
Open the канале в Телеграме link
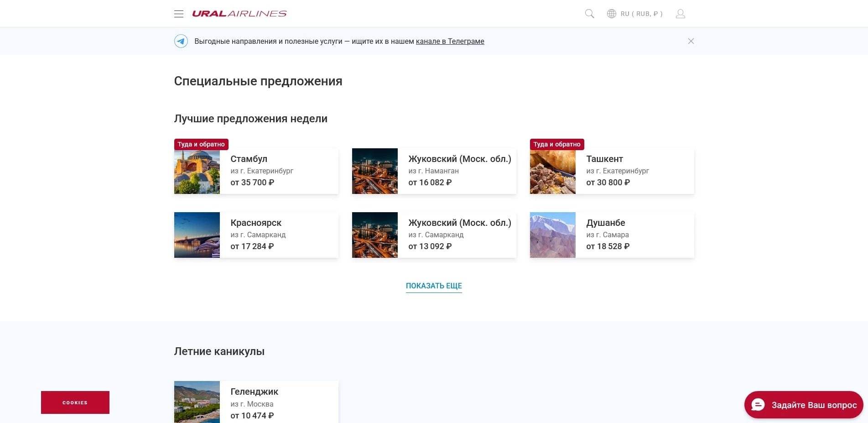pyautogui.click(x=450, y=41)
